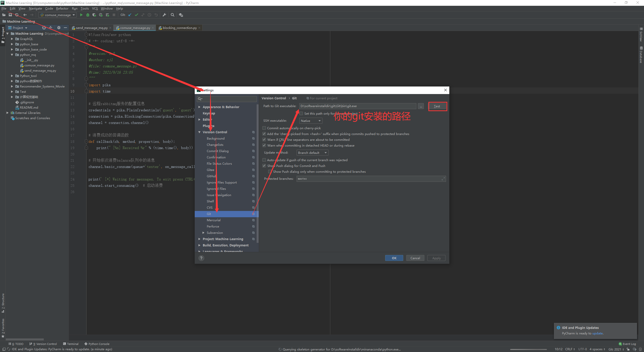Click the green Debug bug icon
644x352 pixels.
coord(88,15)
